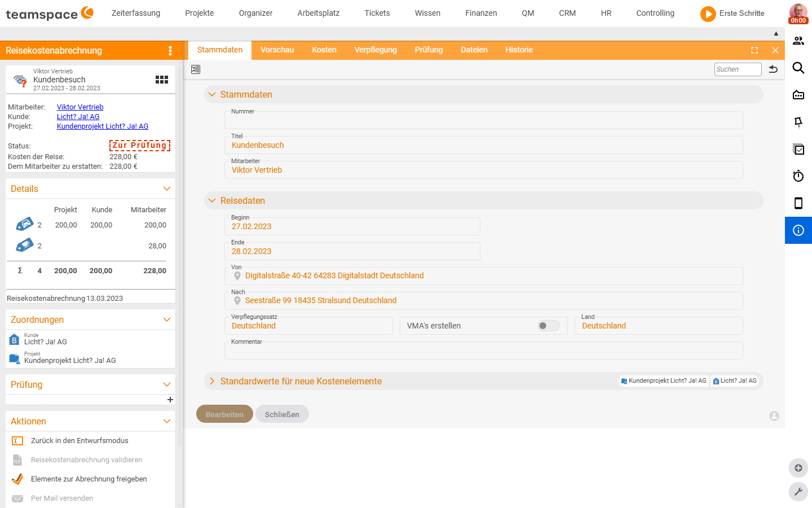
Task: Click the first price tag icon in Details table
Action: tap(24, 225)
